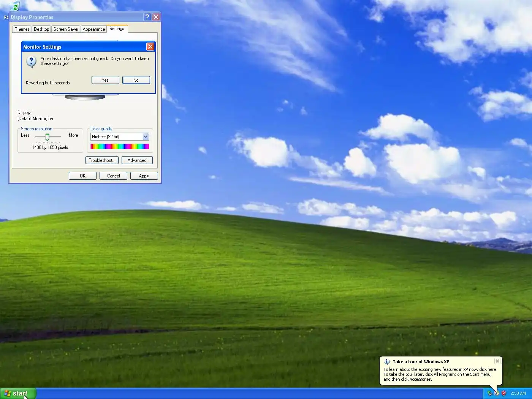Click the 'Reverting in 14 seconds' text

(x=48, y=83)
